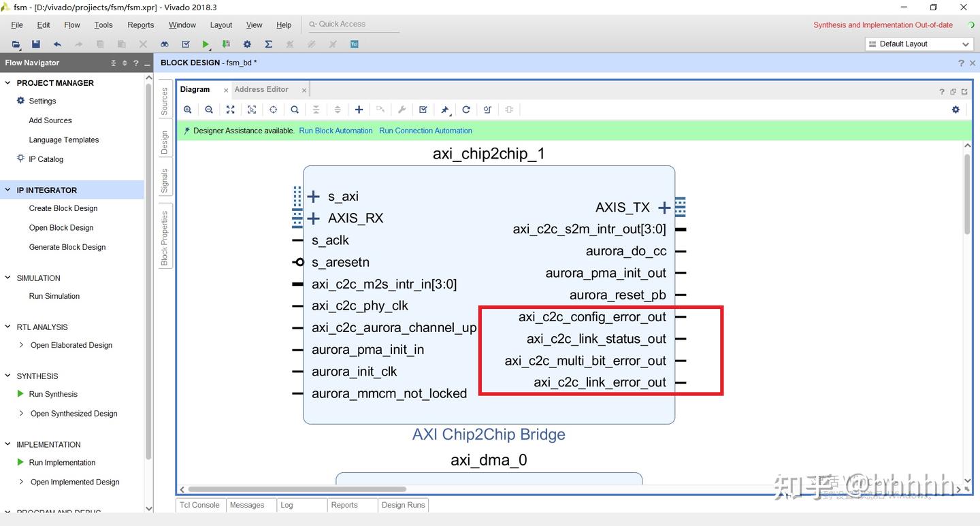The width and height of the screenshot is (980, 526).
Task: Validate the design using the checkmark icon
Action: pos(423,110)
